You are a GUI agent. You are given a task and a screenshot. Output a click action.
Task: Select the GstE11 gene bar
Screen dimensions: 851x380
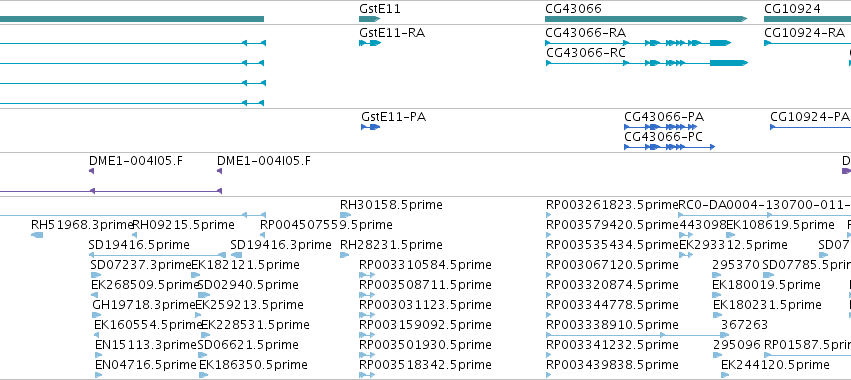point(370,19)
